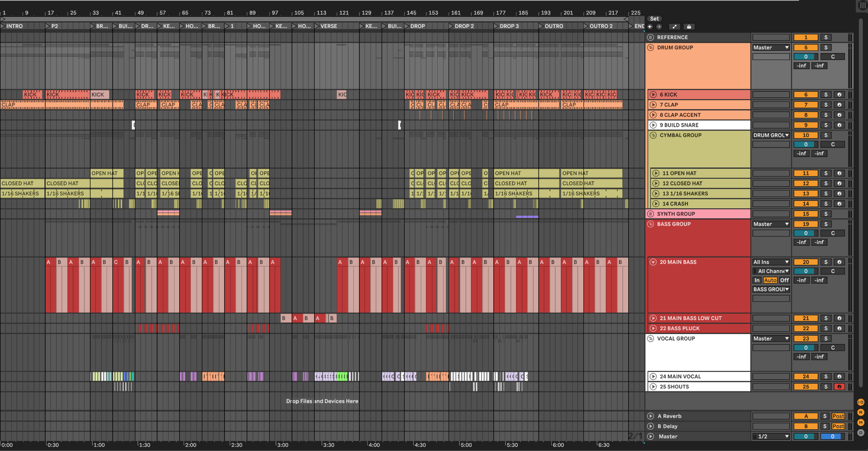868x451 pixels.
Task: Jump to the previous locator arrow
Action: (x=650, y=27)
